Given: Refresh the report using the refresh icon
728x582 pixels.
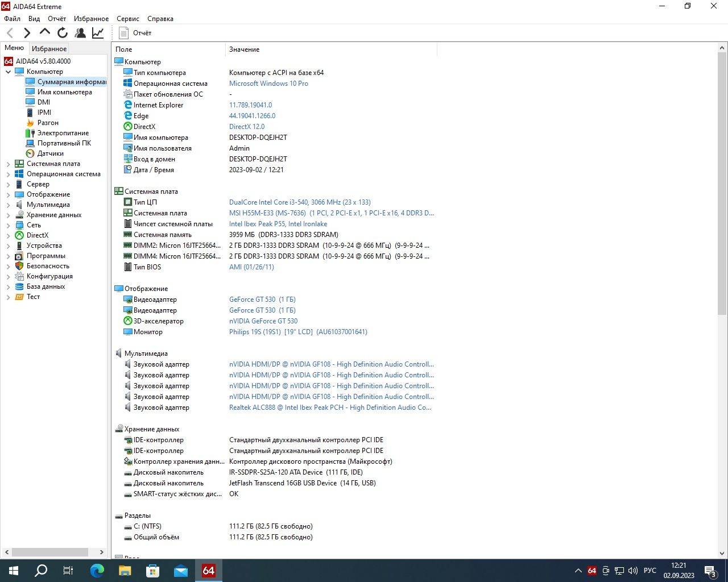Looking at the screenshot, I should [63, 33].
